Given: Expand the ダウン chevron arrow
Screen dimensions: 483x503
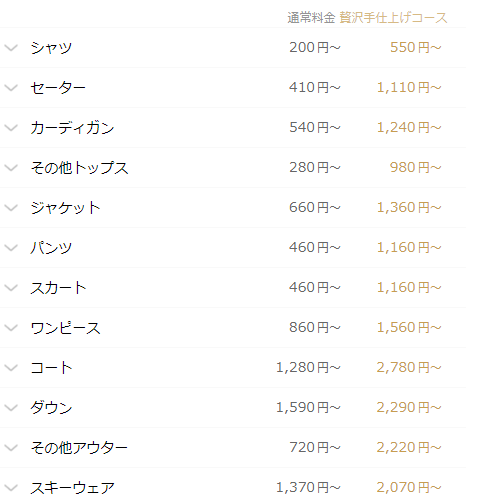Looking at the screenshot, I should click(11, 408).
